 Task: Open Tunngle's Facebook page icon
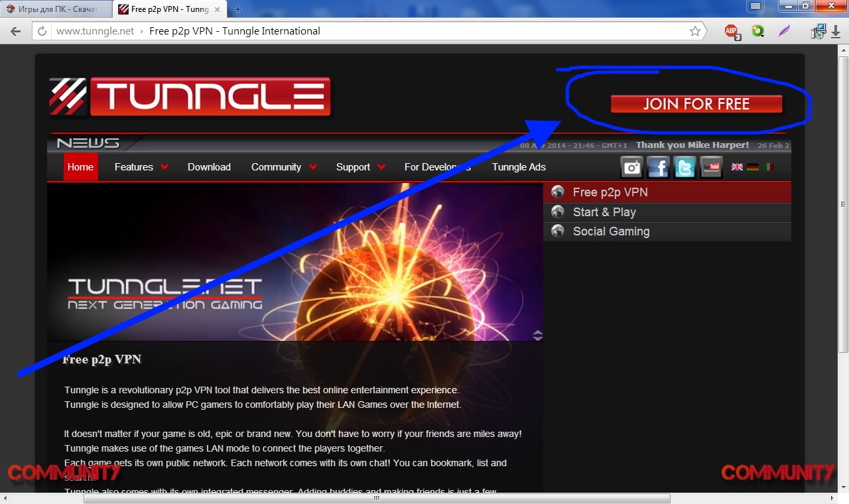658,167
